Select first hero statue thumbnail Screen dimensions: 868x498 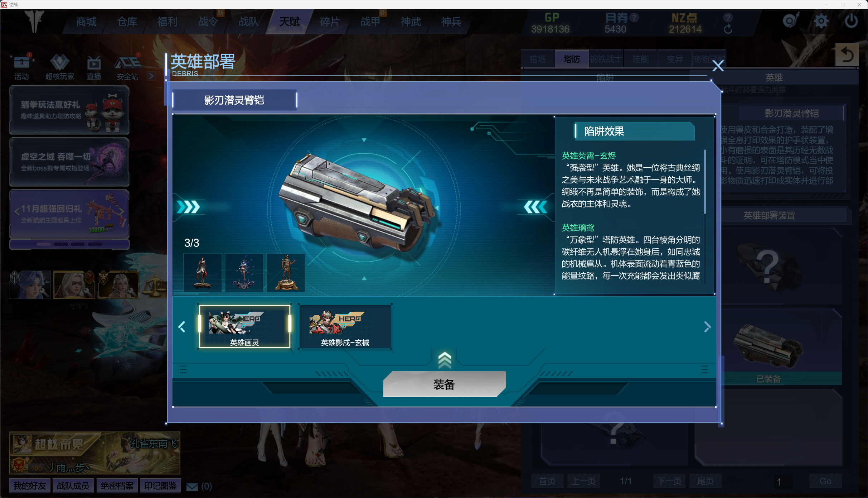[x=203, y=273]
